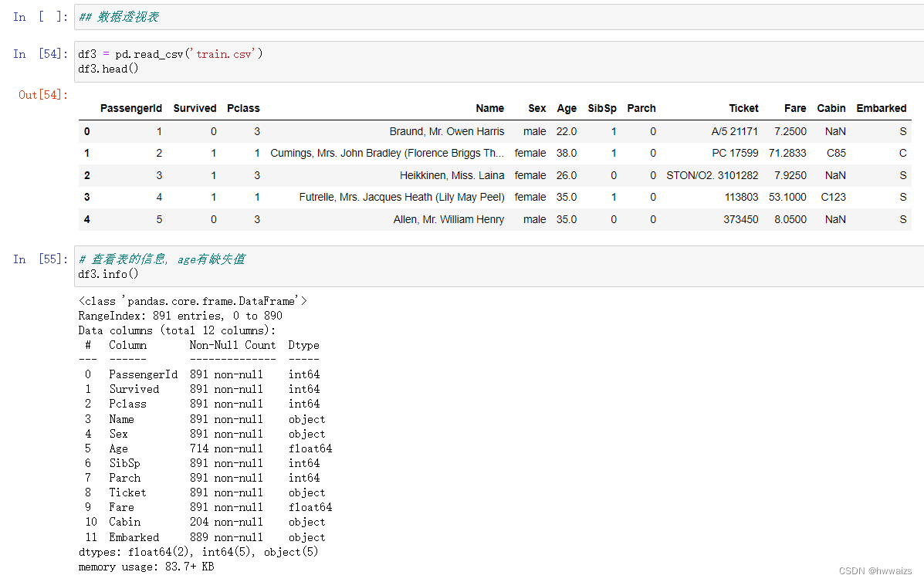This screenshot has height=582, width=924.
Task: Click the Heikkinen, Miss. Laina cell
Action: (452, 175)
